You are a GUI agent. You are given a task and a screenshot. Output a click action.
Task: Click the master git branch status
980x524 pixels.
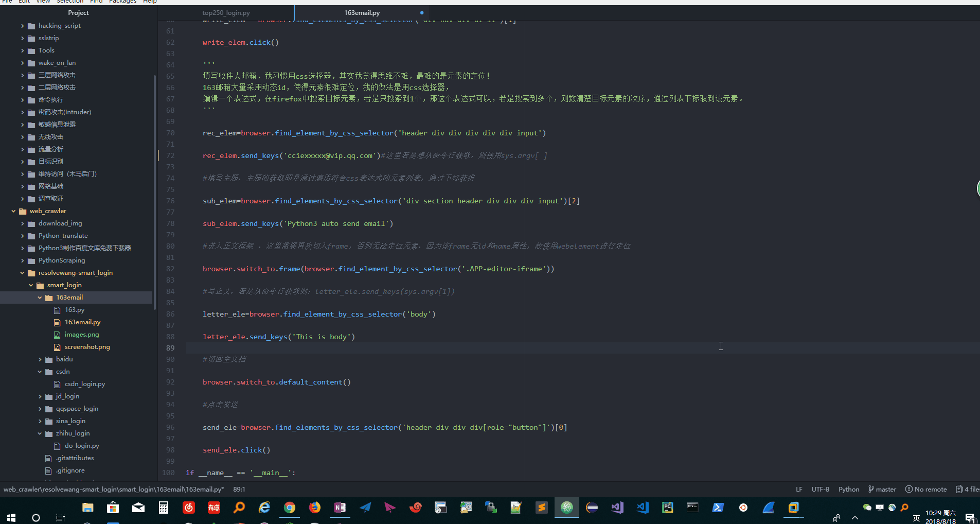click(882, 490)
